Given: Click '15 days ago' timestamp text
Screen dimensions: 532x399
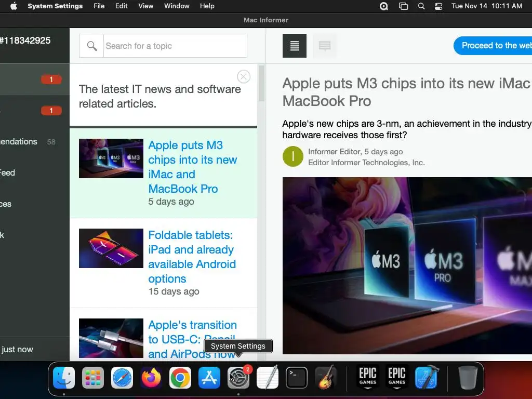Looking at the screenshot, I should [x=174, y=291].
